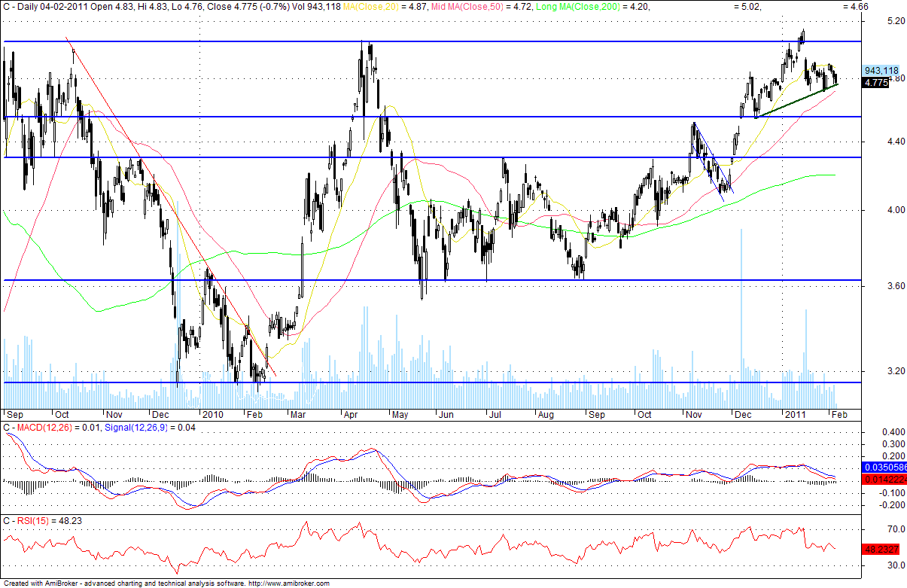Select the red downtrend line from October
Screen dimensions: 907x588
click(172, 207)
